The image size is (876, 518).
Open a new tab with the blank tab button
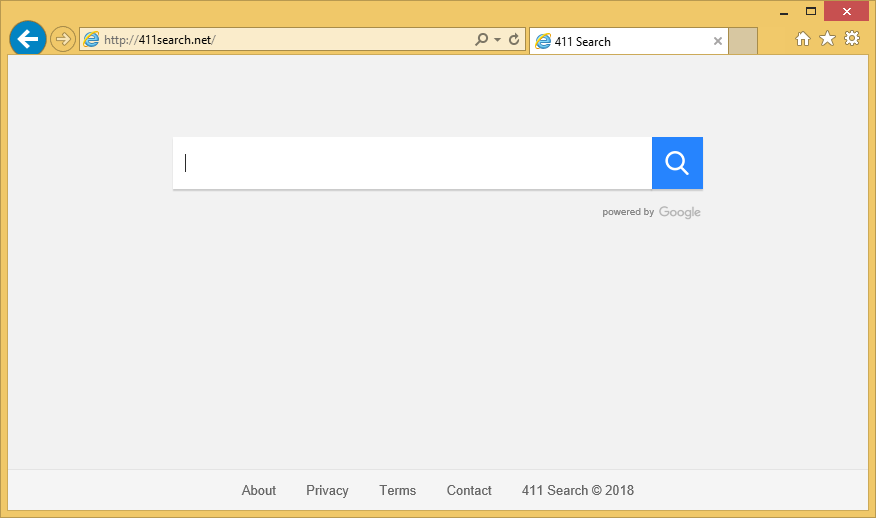743,42
